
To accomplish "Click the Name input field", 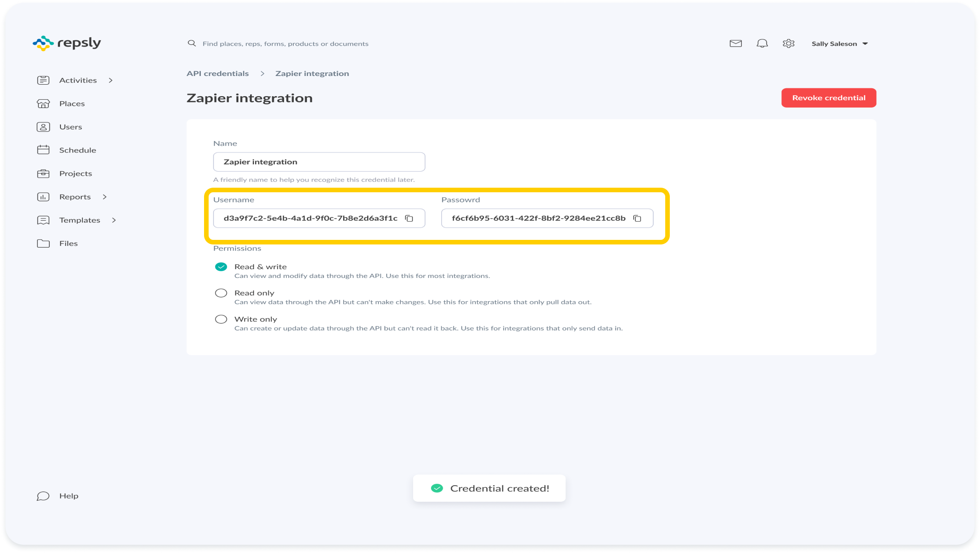I will [x=319, y=162].
